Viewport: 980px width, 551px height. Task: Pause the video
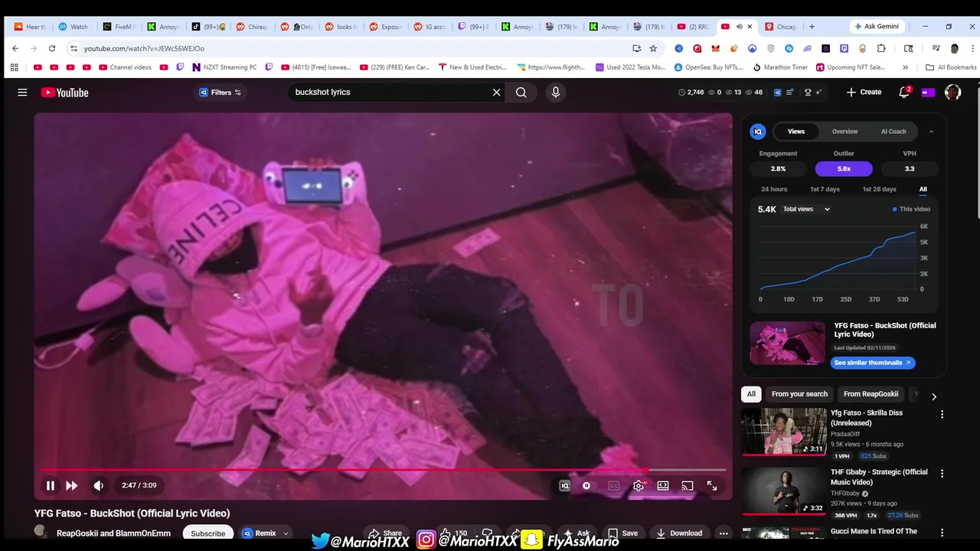50,485
